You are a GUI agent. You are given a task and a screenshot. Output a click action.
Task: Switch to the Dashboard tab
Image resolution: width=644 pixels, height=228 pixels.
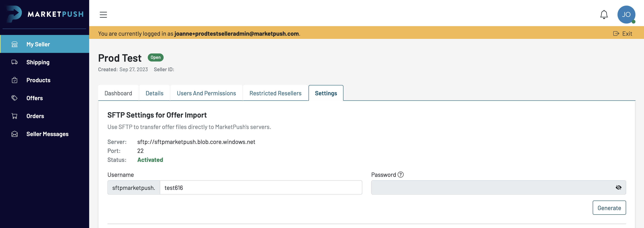pos(118,93)
